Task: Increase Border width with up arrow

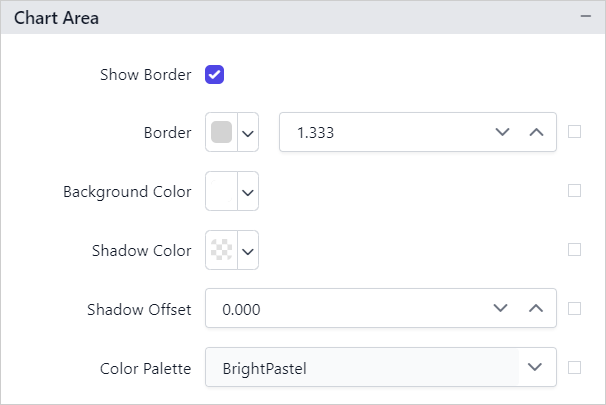Action: coord(536,132)
